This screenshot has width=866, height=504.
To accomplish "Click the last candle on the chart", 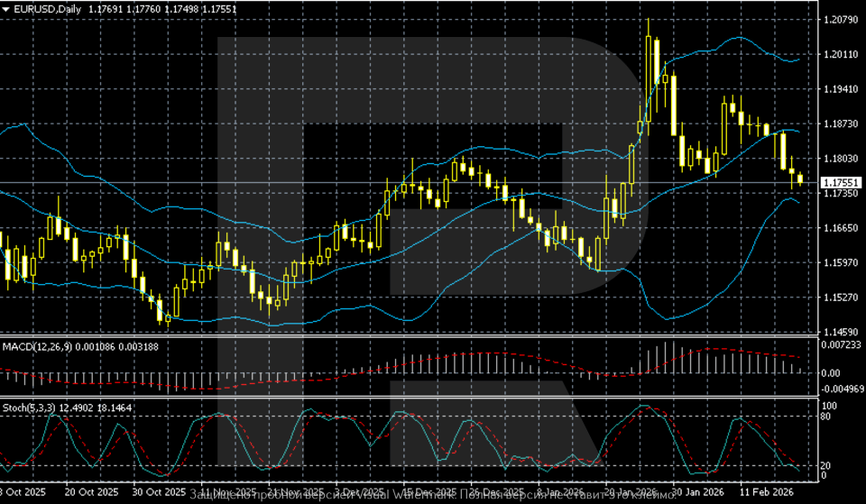I will point(799,179).
